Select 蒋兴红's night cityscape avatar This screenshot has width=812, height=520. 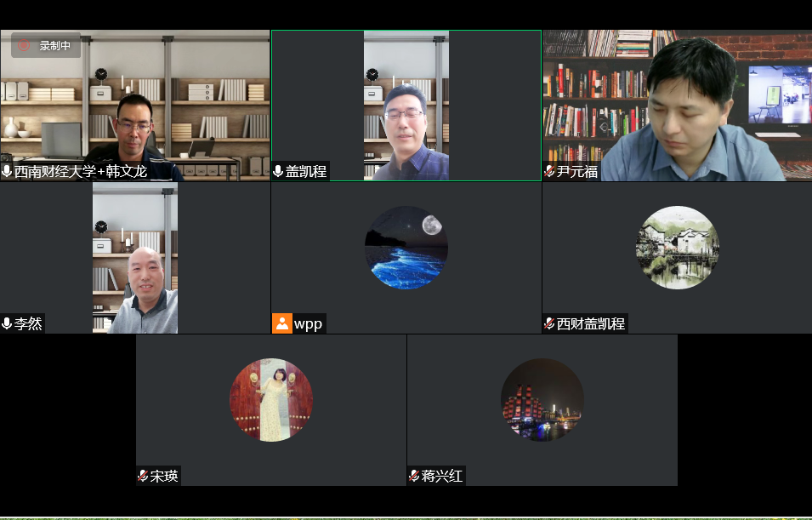542,400
